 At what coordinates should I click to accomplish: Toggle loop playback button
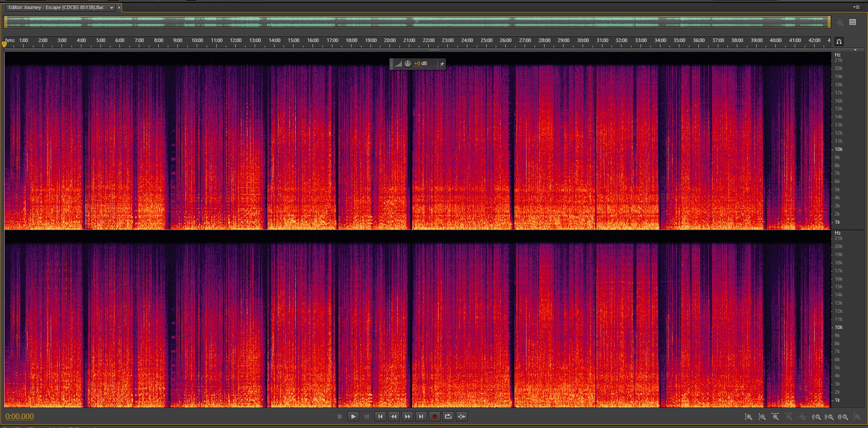448,417
